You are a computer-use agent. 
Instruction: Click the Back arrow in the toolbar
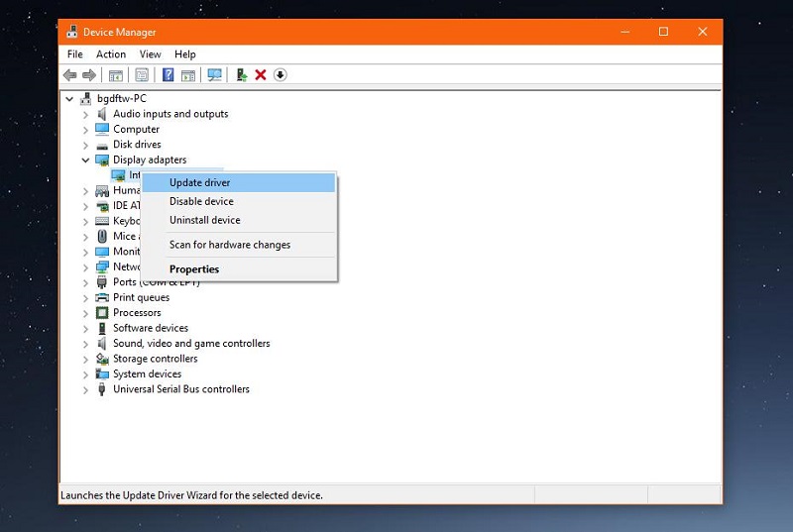tap(69, 75)
